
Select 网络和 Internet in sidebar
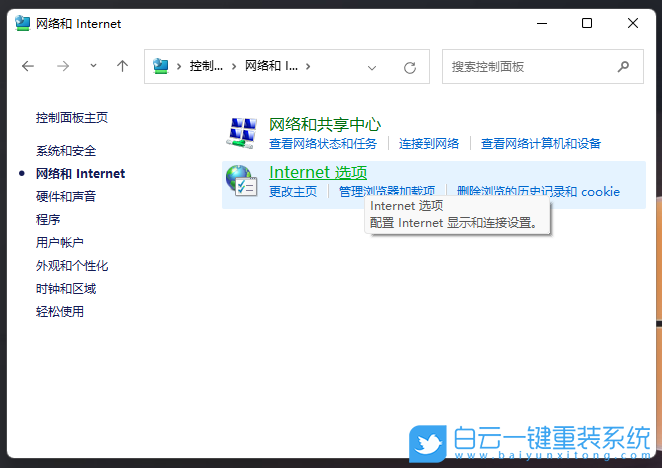[80, 174]
